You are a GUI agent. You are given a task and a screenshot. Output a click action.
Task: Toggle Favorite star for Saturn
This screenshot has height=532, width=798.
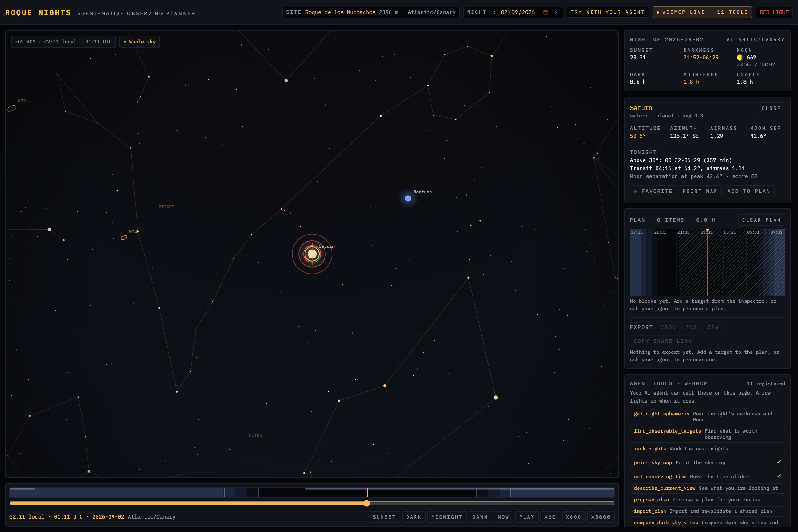pos(653,191)
